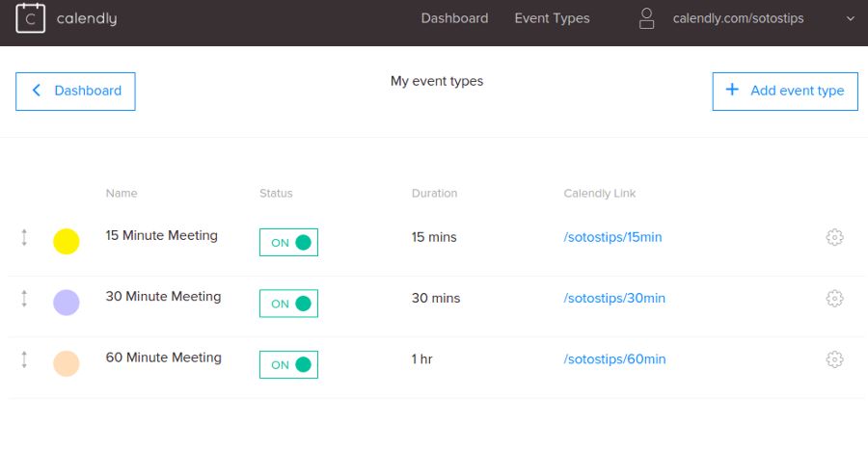Expand the account dropdown chevron
This screenshot has width=868, height=450.
pos(851,19)
